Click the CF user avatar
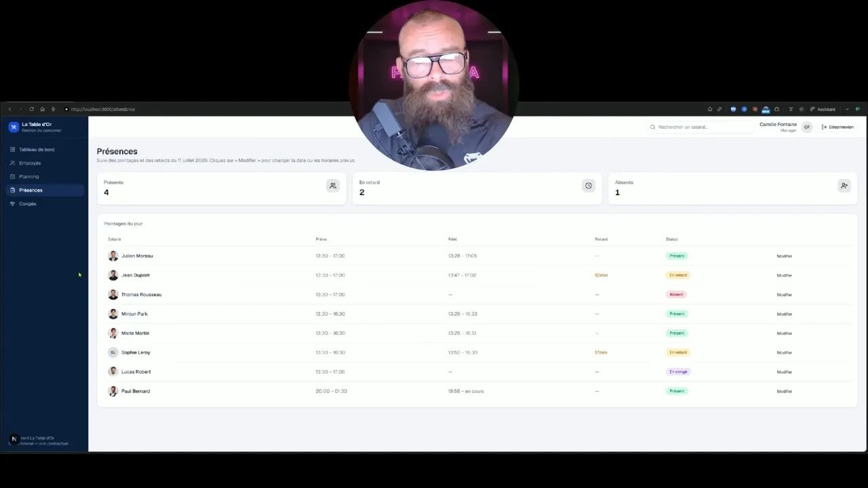 806,127
